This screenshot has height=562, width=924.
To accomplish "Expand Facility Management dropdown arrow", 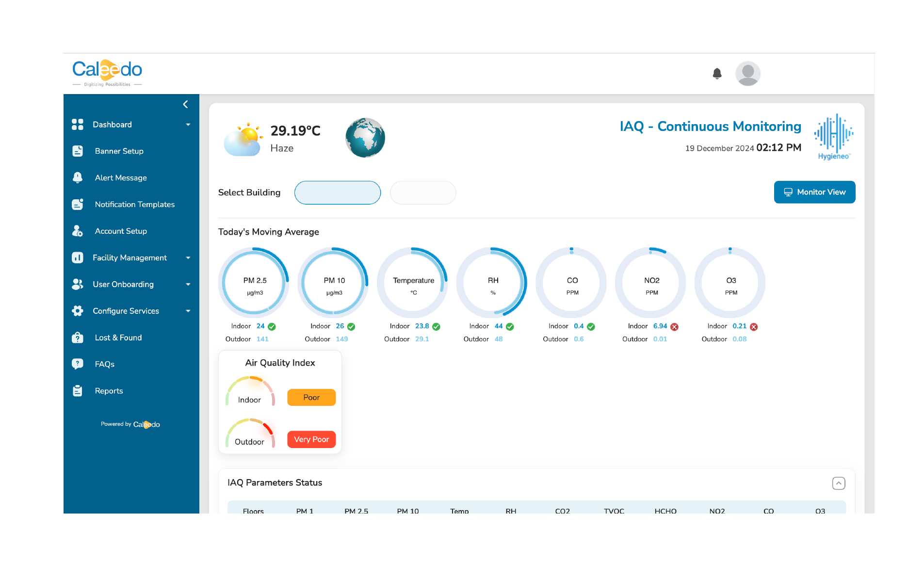I will click(188, 258).
